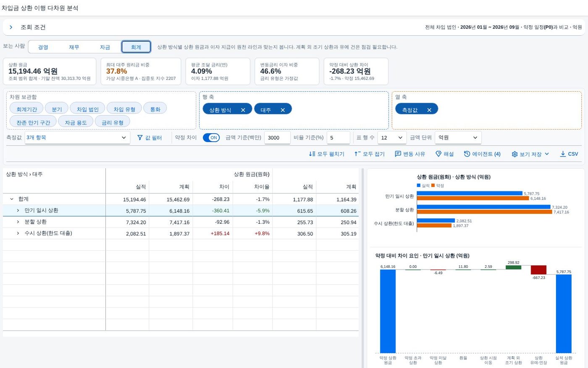Expand the 만기 일시 상환 row
This screenshot has width=588, height=368.
(18, 210)
